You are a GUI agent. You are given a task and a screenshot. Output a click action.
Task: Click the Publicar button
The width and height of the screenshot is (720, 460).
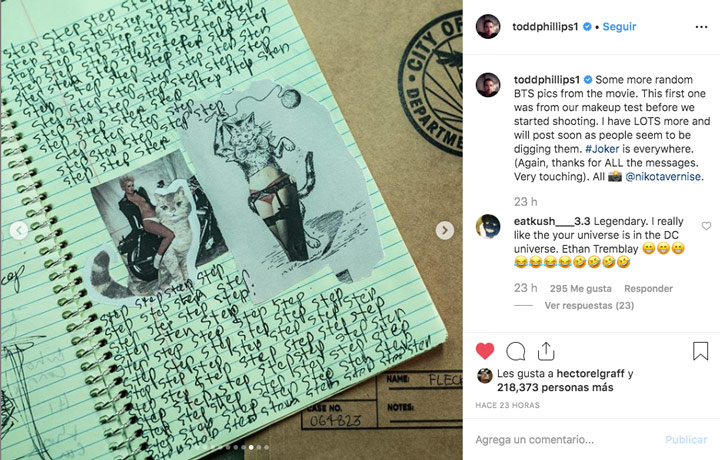pyautogui.click(x=686, y=440)
